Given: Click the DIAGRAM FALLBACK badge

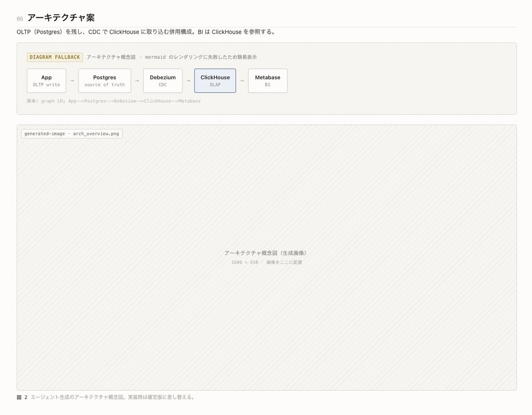Looking at the screenshot, I should pyautogui.click(x=55, y=57).
